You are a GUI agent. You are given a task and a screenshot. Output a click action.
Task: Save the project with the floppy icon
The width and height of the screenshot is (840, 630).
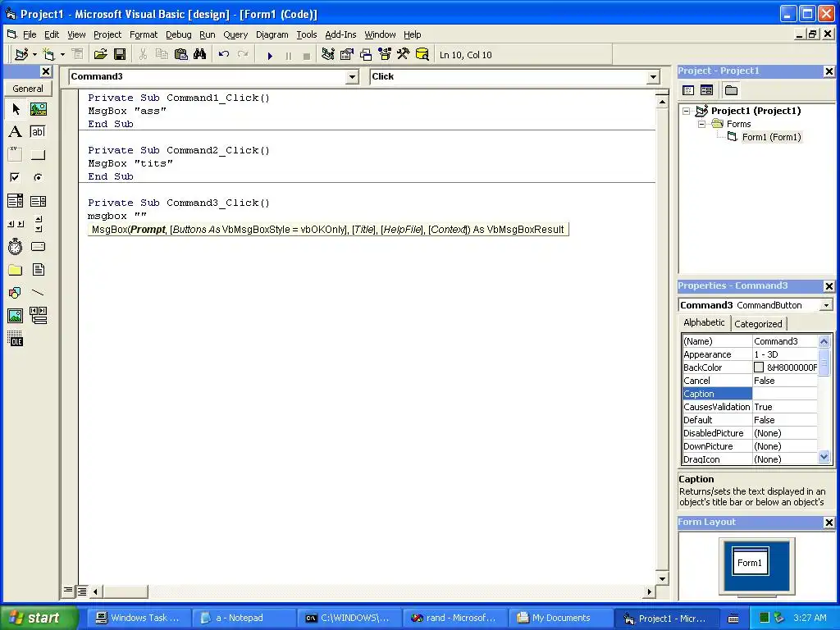point(120,54)
